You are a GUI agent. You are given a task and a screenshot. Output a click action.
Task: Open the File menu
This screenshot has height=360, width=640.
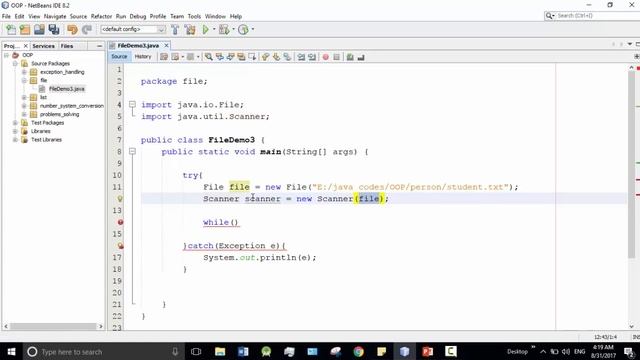(x=6, y=16)
